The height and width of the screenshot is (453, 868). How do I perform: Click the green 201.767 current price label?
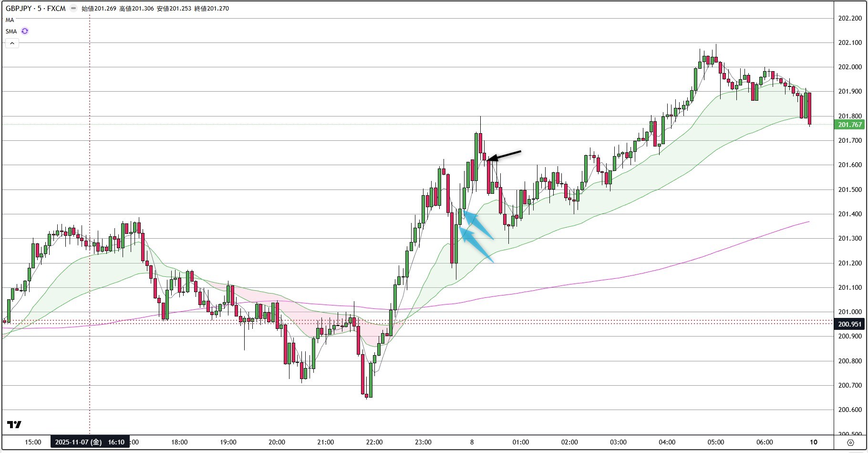click(x=850, y=125)
